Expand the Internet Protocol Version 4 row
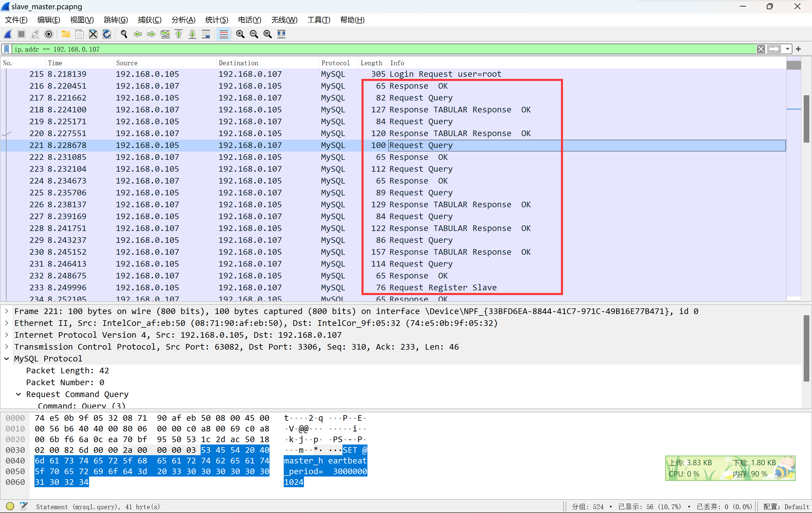This screenshot has width=812, height=513. pyautogui.click(x=7, y=335)
